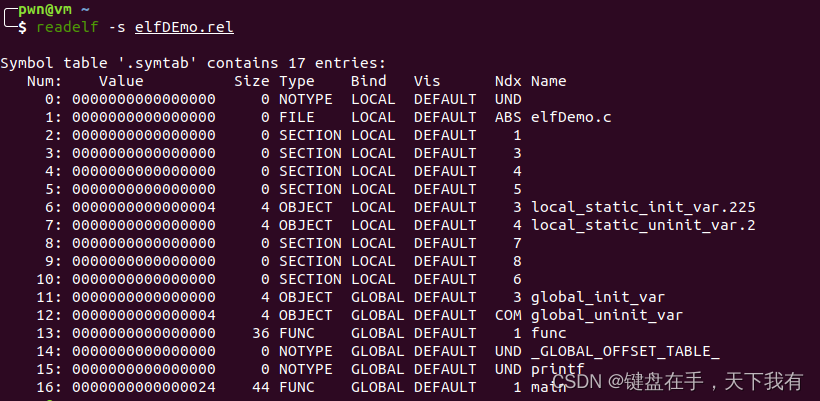Click the global_init_var symbol name

pyautogui.click(x=598, y=297)
